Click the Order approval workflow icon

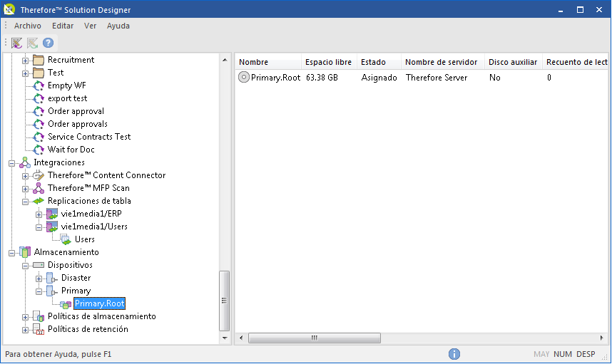click(39, 111)
